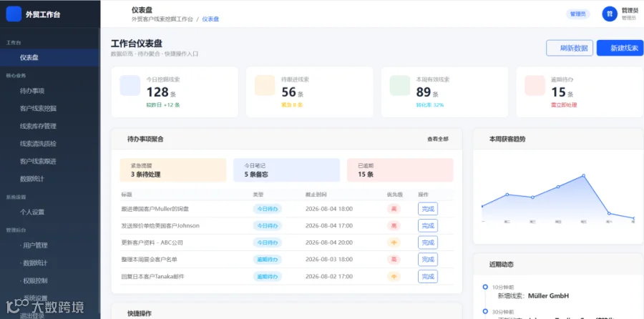644x319 pixels.
Task: Select 仪表盘 in the sidebar
Action: pos(50,57)
